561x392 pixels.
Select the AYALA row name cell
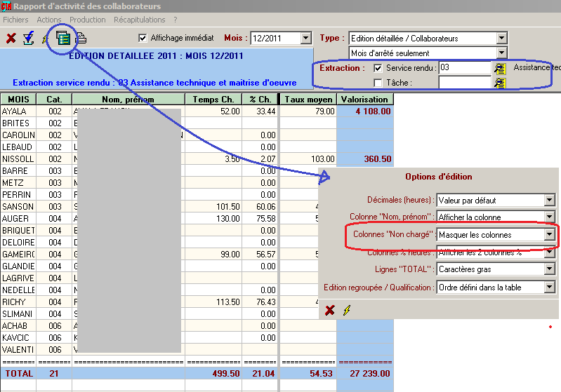coord(18,111)
